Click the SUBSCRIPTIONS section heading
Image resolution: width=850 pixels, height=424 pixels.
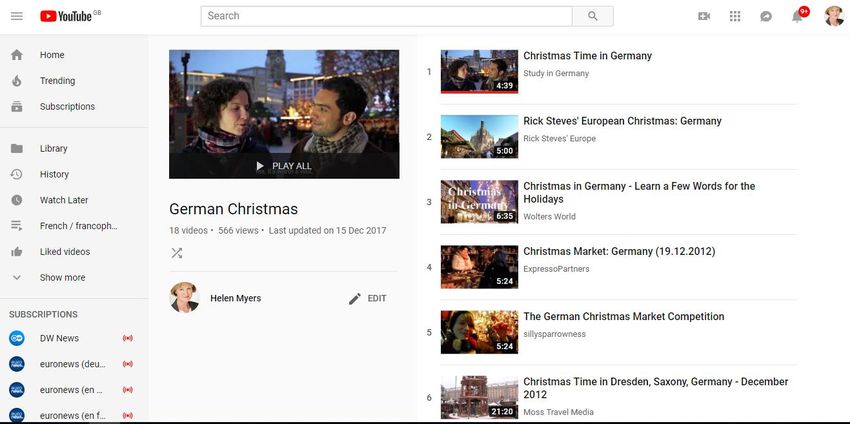tap(43, 314)
